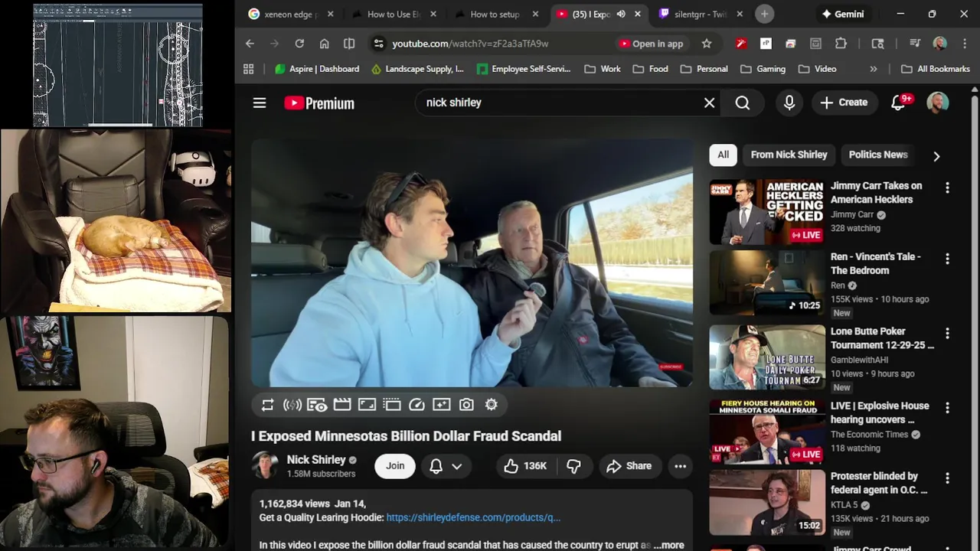The width and height of the screenshot is (980, 551).
Task: Open the Work bookmarks folder
Action: pyautogui.click(x=603, y=69)
